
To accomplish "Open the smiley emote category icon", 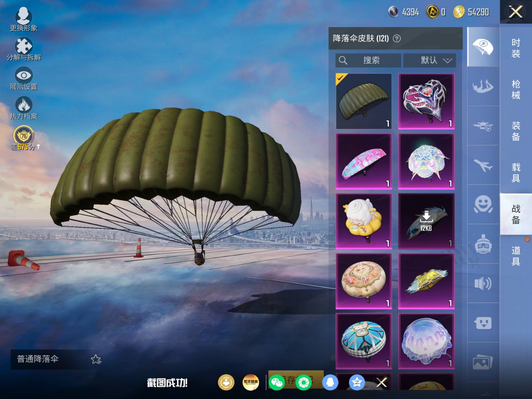I will 483,205.
